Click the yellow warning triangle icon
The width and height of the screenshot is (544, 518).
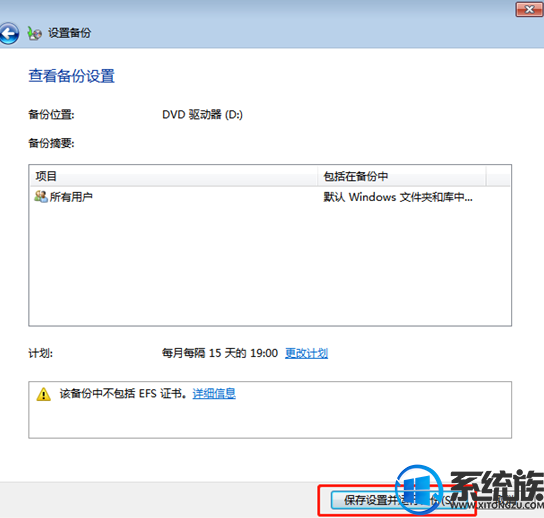44,394
